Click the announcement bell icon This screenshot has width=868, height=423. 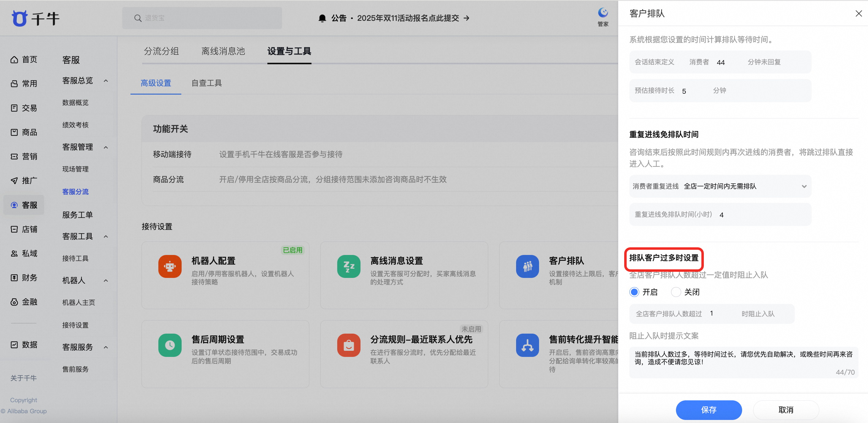click(322, 18)
